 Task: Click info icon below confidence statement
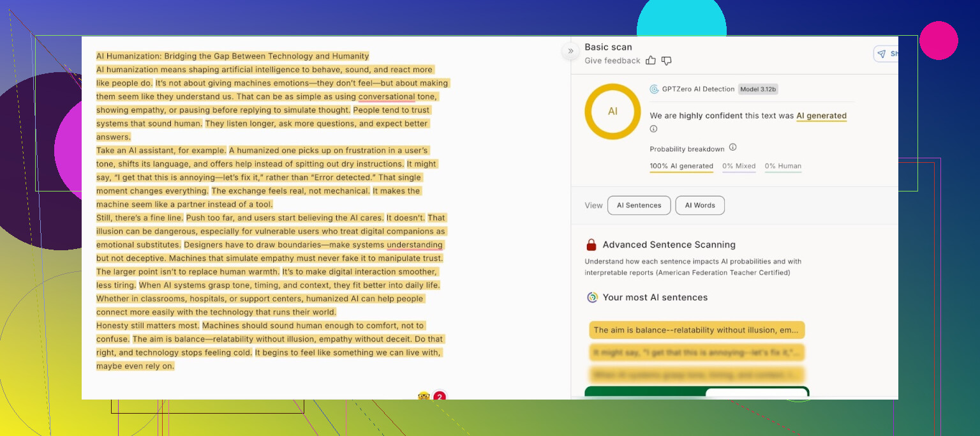(x=653, y=129)
